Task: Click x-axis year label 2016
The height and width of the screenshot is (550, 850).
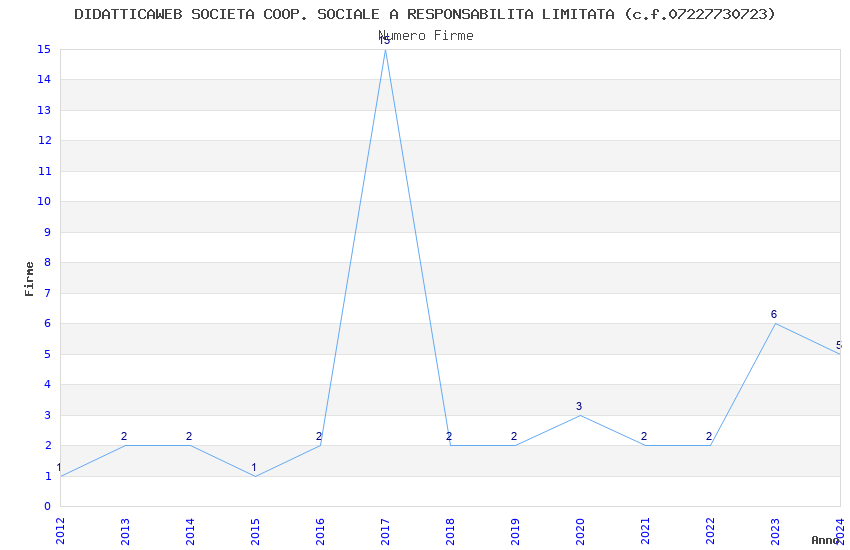Action: tap(320, 531)
